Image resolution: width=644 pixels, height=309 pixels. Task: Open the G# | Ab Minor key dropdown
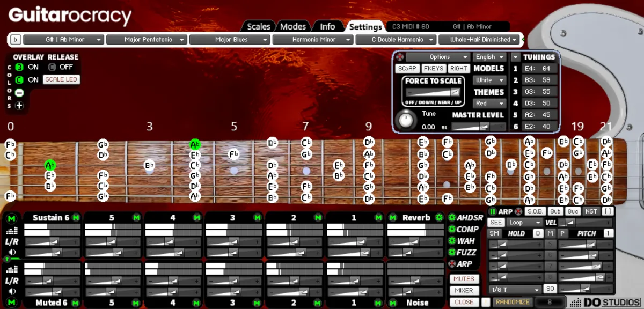coord(63,40)
